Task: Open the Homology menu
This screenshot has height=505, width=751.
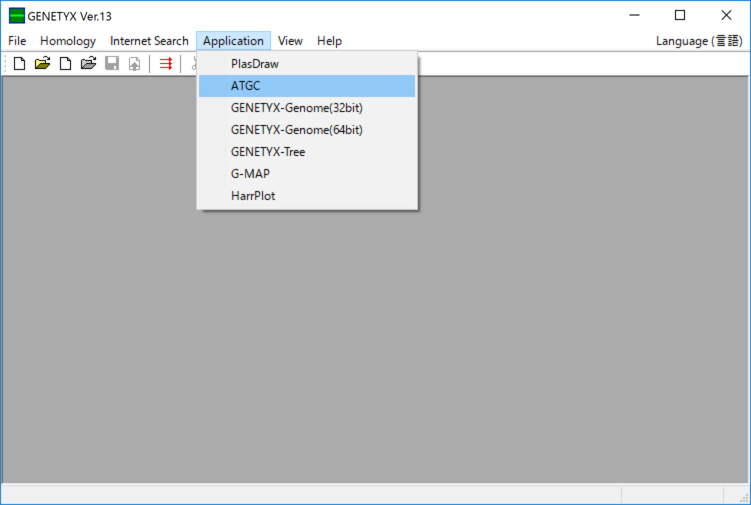Action: click(68, 41)
